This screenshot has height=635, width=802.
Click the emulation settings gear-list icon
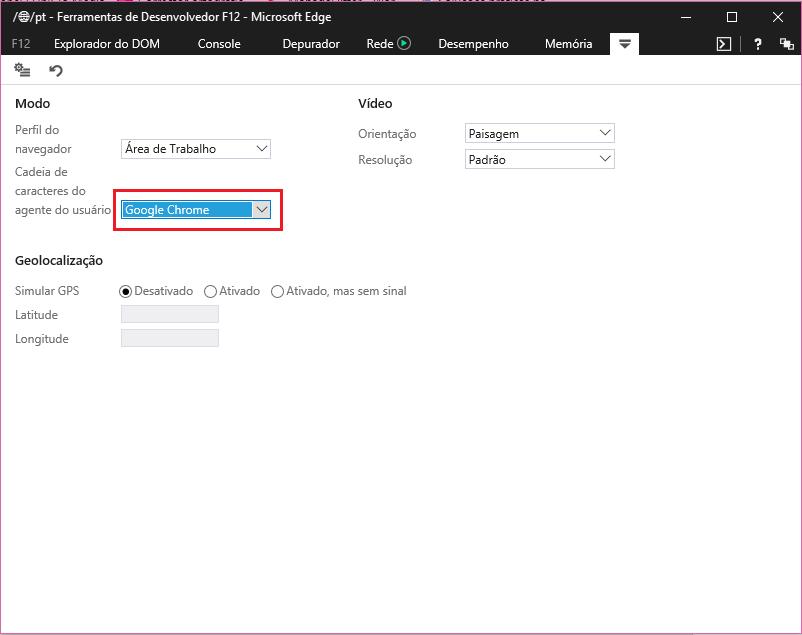pos(22,70)
